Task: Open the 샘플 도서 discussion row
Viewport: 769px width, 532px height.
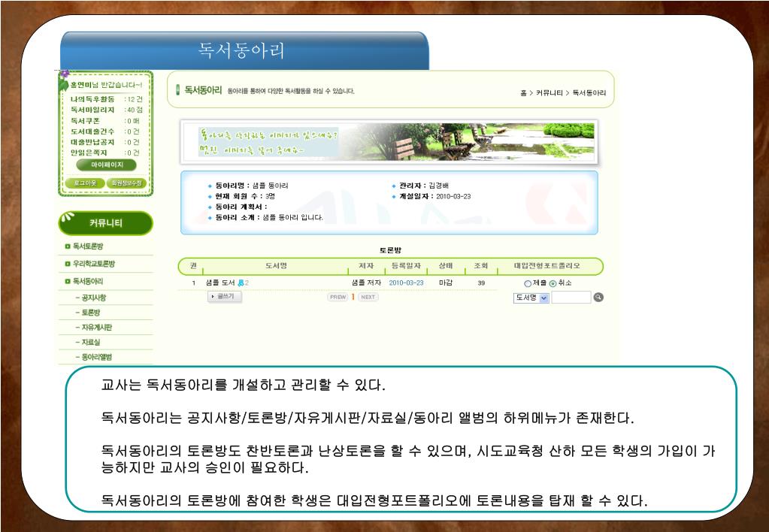Action: 220,283
